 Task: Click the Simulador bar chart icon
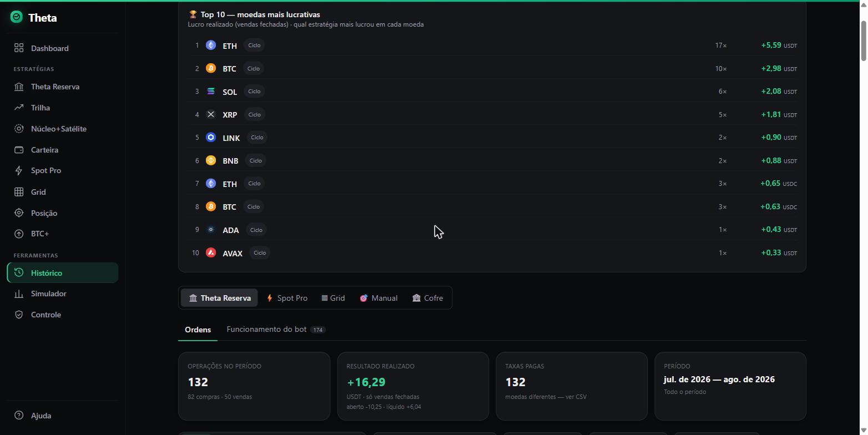click(x=19, y=294)
